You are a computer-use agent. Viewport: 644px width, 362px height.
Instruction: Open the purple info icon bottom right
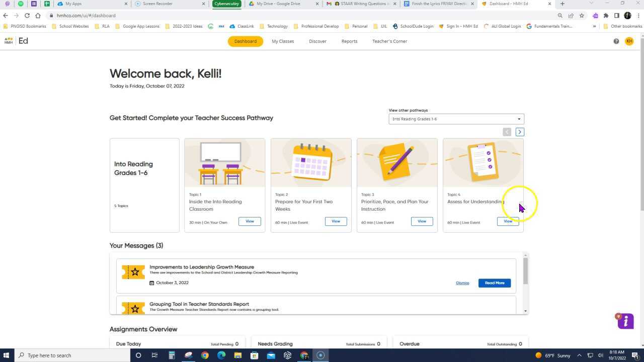click(625, 321)
